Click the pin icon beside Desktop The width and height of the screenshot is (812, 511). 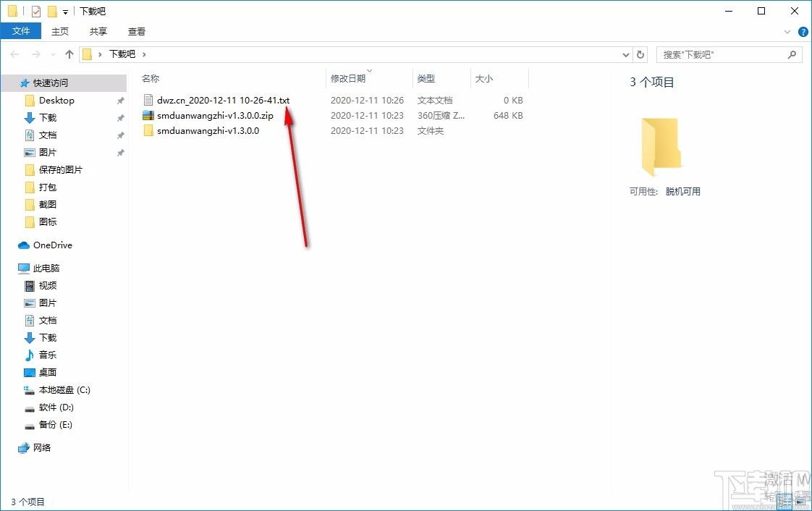tap(120, 101)
